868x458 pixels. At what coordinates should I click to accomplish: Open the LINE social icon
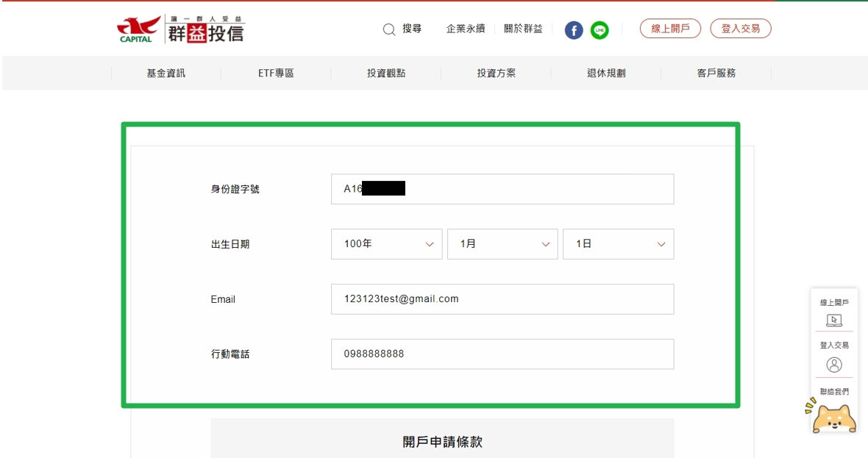600,30
